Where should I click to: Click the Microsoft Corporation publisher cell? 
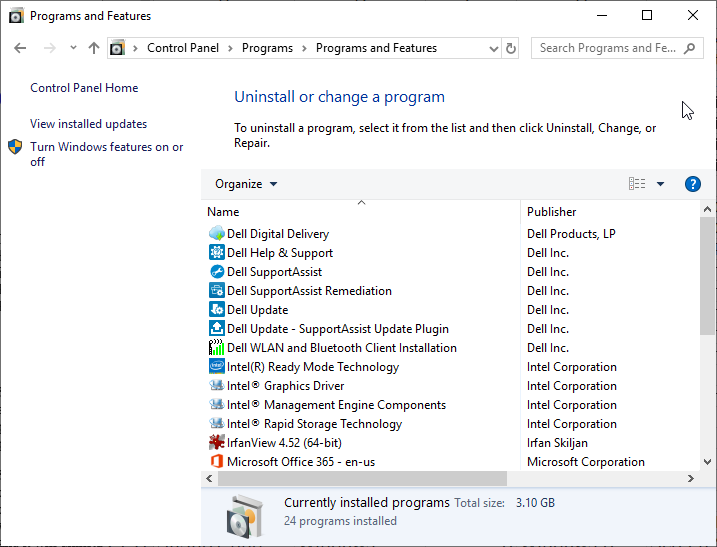coord(586,462)
